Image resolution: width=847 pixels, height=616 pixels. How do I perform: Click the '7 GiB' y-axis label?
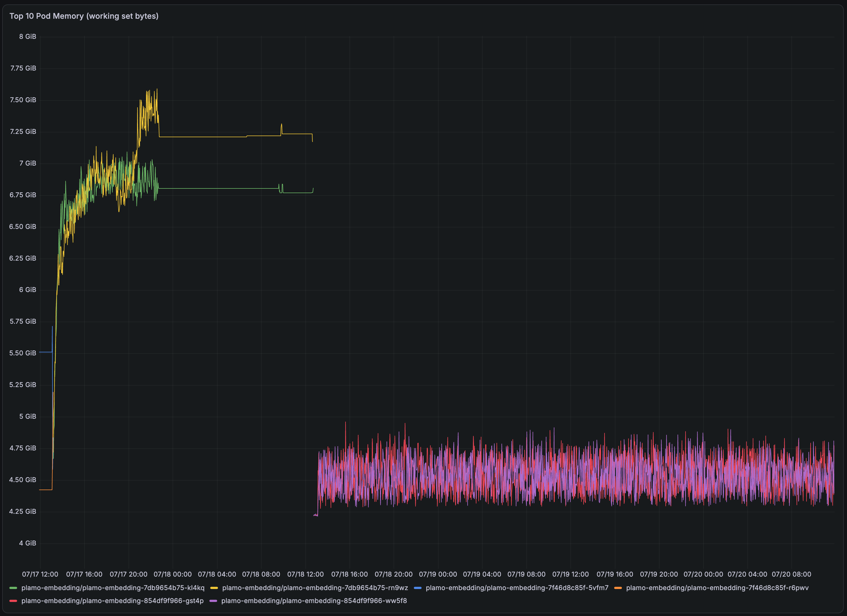[28, 163]
